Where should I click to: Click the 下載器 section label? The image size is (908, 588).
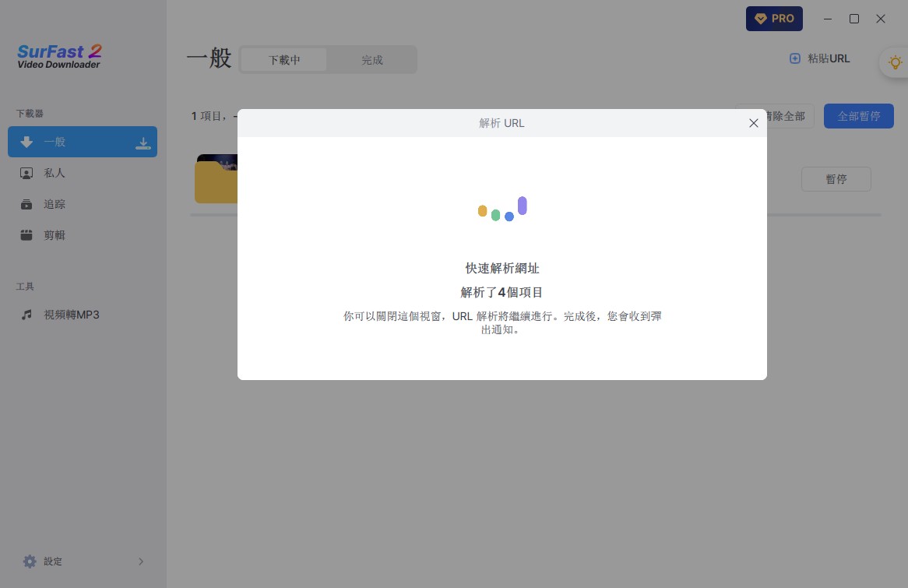[30, 114]
